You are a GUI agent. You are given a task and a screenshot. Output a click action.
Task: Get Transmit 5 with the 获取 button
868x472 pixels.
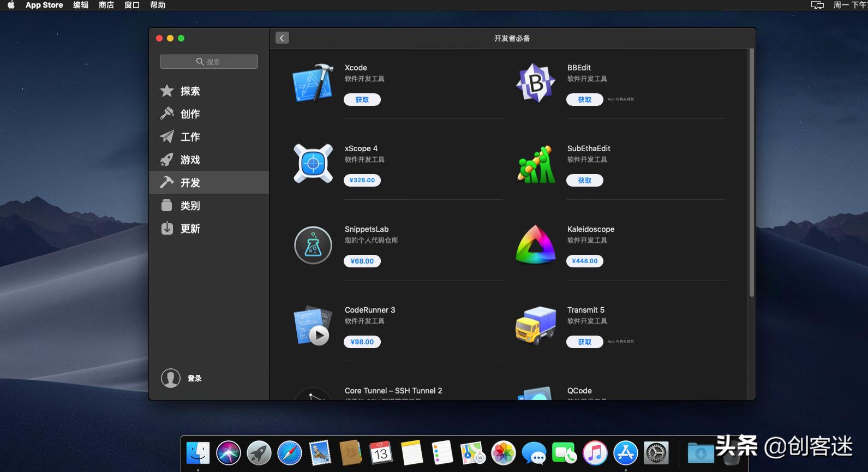click(x=585, y=342)
